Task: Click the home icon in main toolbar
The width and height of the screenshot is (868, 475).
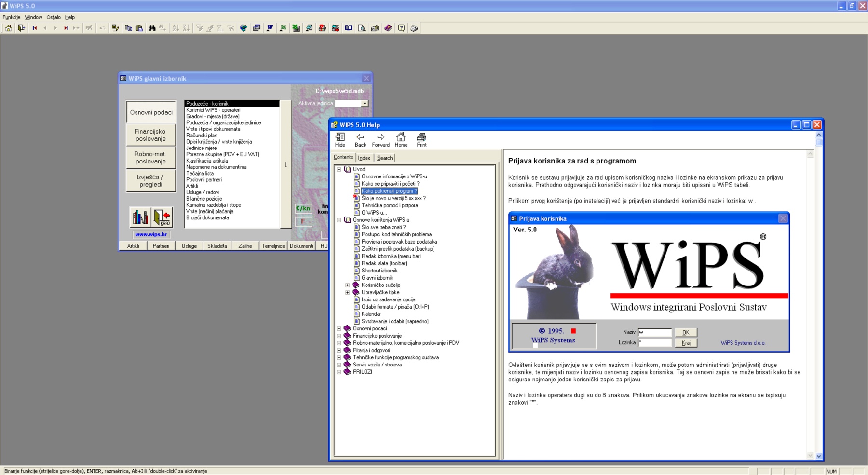Action: [x=8, y=28]
